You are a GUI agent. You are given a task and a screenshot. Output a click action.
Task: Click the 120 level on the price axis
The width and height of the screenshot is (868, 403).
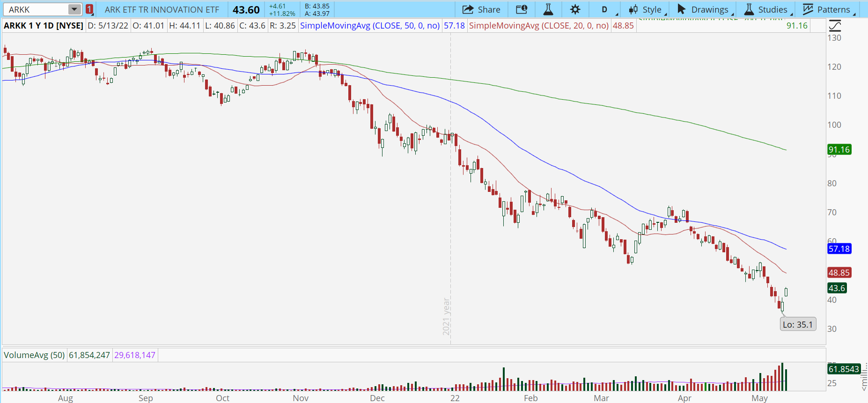click(x=834, y=67)
